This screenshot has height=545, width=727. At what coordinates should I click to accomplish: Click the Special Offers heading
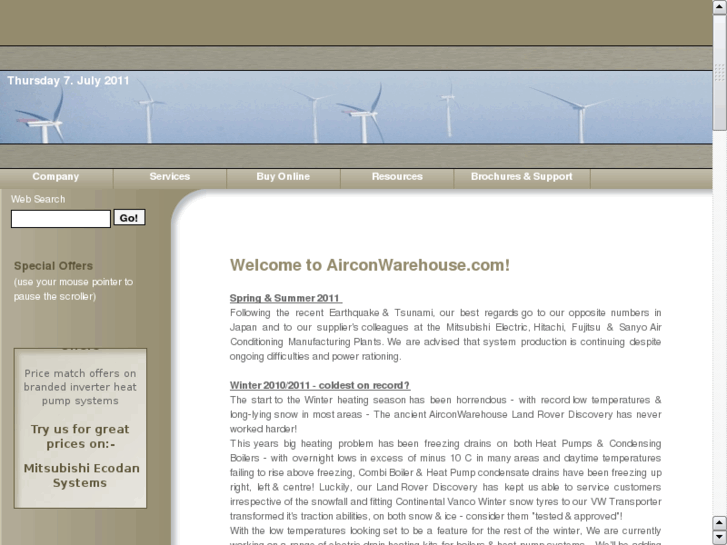click(x=53, y=266)
